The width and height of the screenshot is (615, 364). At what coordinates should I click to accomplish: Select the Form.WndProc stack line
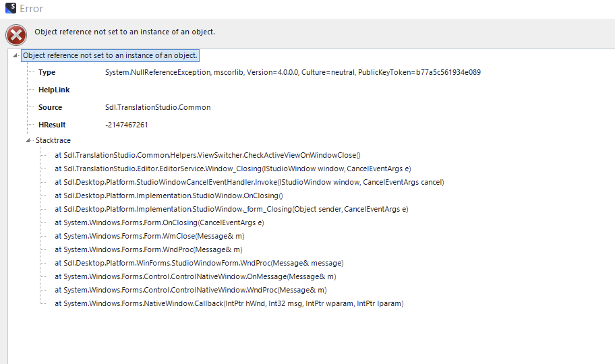click(148, 249)
